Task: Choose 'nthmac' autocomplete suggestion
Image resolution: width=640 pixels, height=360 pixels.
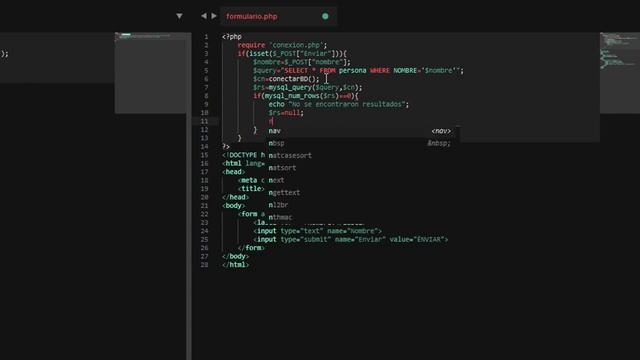Action: click(362, 217)
